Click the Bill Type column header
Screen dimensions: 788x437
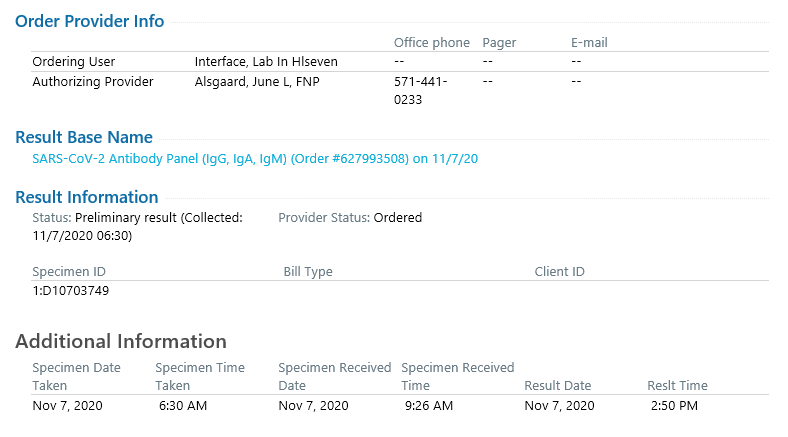point(308,272)
